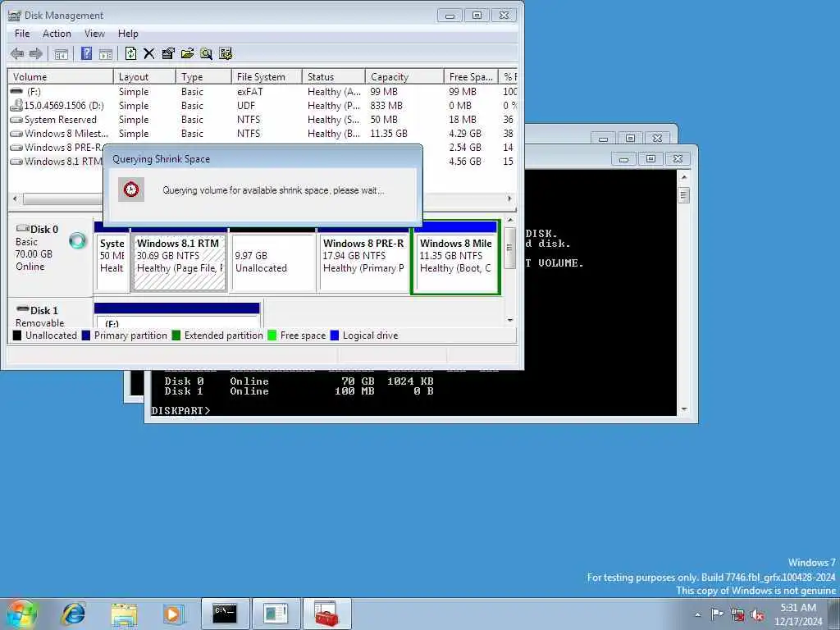The image size is (840, 630).
Task: Select the Disk 1 Removable label panel
Action: point(50,313)
